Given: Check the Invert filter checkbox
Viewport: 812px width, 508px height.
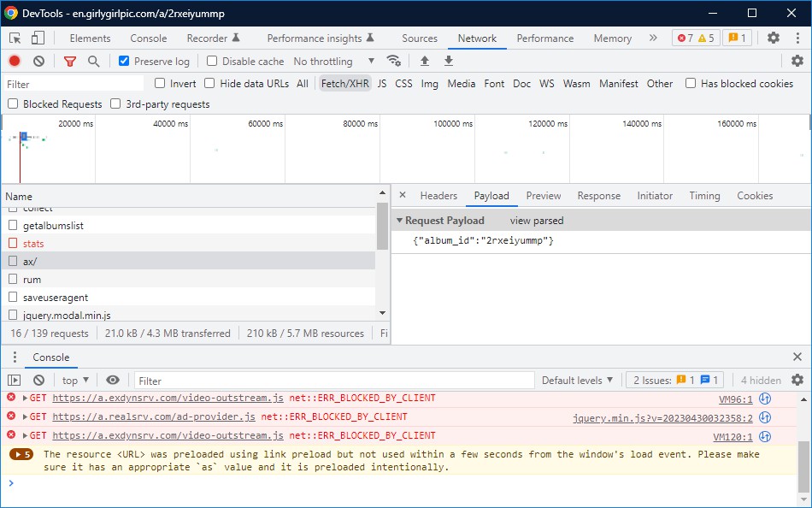Looking at the screenshot, I should [160, 84].
